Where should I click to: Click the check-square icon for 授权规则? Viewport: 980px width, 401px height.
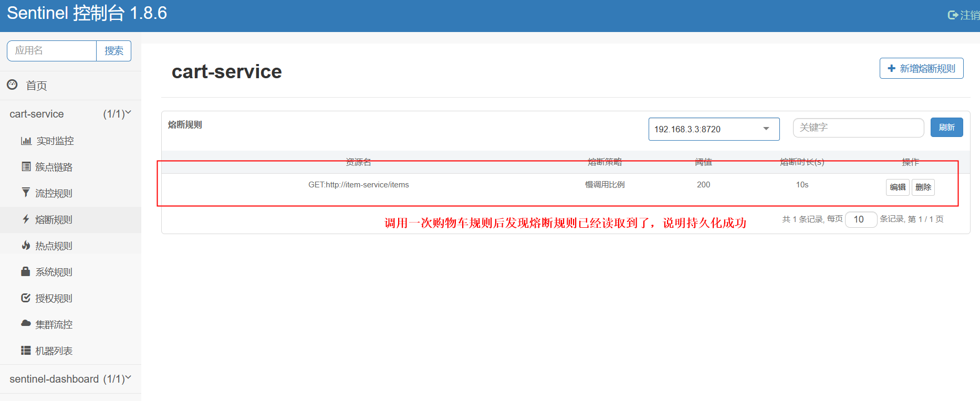pyautogui.click(x=25, y=298)
